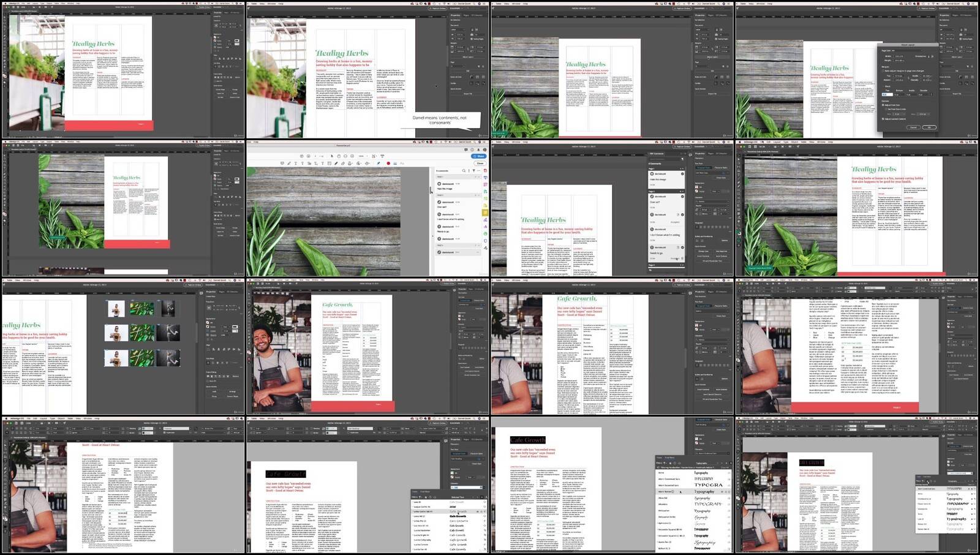980x555 pixels.
Task: Choose Lucida Calligraphy in the font list
Action: pyautogui.click(x=449, y=540)
